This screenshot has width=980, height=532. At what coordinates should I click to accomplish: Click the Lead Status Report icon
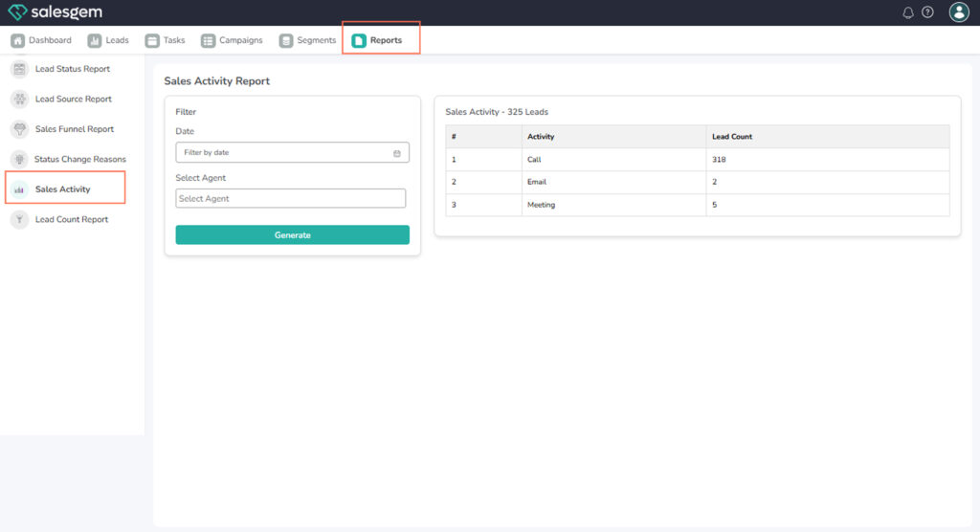[19, 69]
